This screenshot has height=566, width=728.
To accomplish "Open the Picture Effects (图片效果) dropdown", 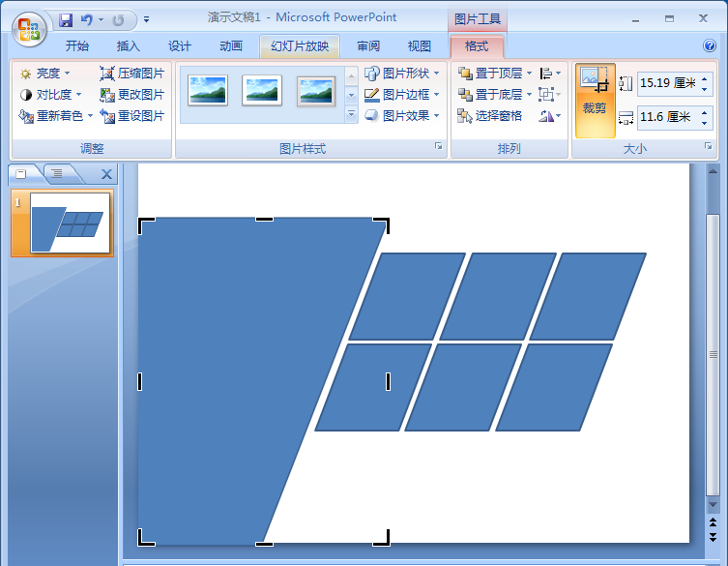I will pos(401,116).
